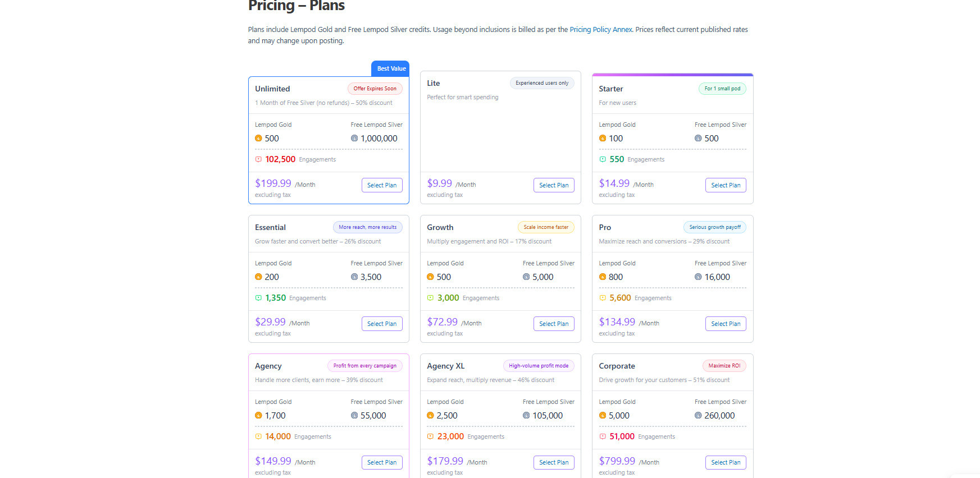Click the $149.99 Agency price
The width and height of the screenshot is (980, 478).
pos(273,461)
